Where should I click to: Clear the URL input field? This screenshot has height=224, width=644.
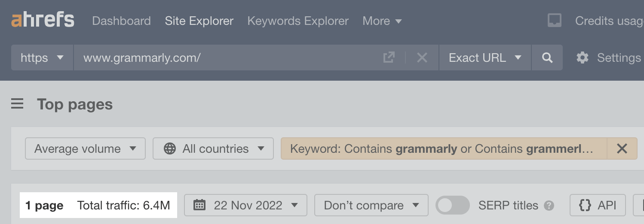point(422,58)
